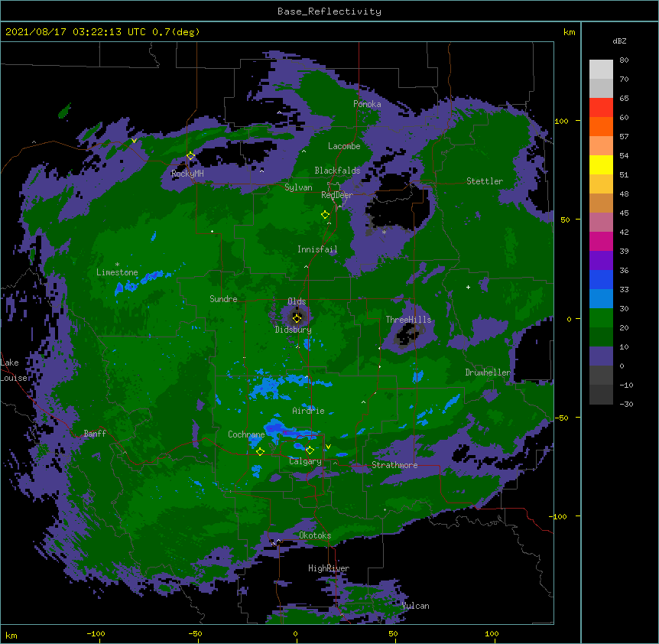Select the orange 57-60 dBZ legend swatch
The image size is (659, 644).
click(601, 126)
